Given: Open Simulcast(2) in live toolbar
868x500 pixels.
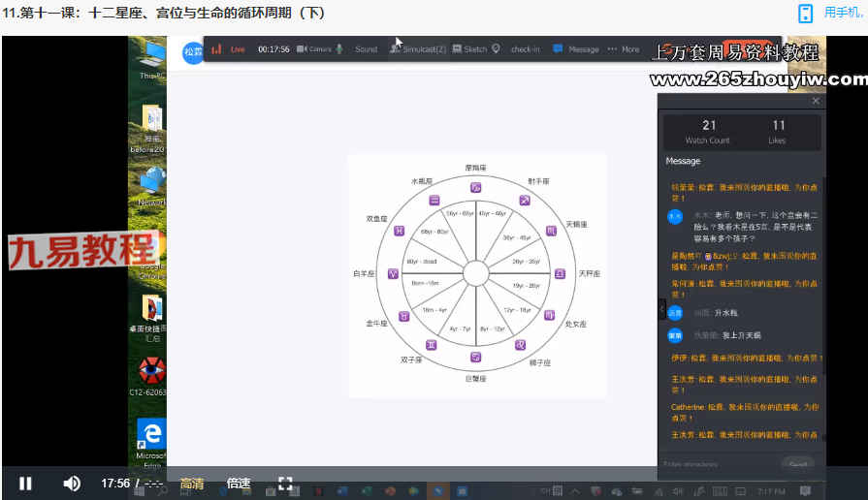Looking at the screenshot, I should click(x=418, y=49).
